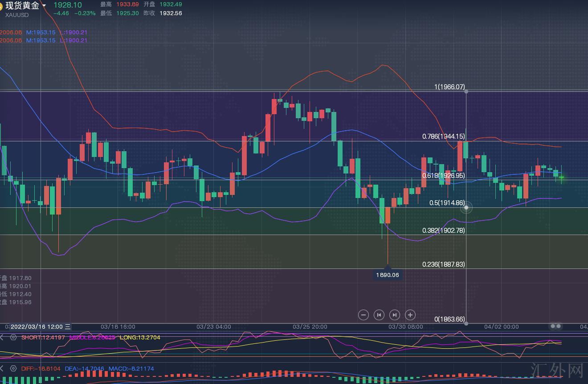The height and width of the screenshot is (384, 588).
Task: Select the Fibonacci 0.786(1944.15) level label
Action: click(x=444, y=136)
